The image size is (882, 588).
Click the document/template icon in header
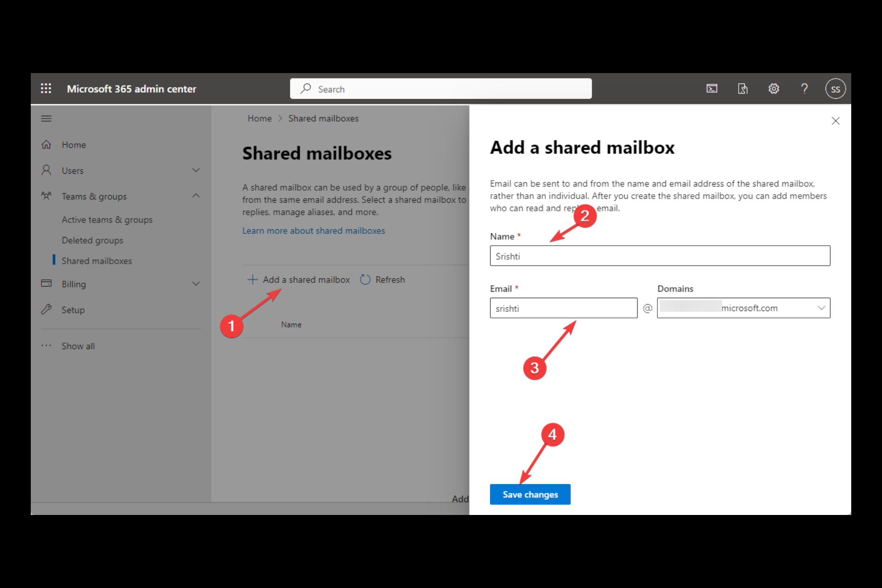click(x=743, y=89)
